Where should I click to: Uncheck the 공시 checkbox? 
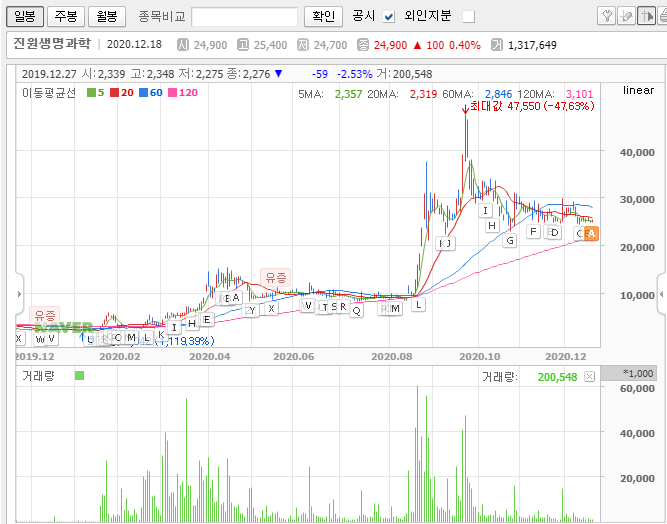point(389,17)
